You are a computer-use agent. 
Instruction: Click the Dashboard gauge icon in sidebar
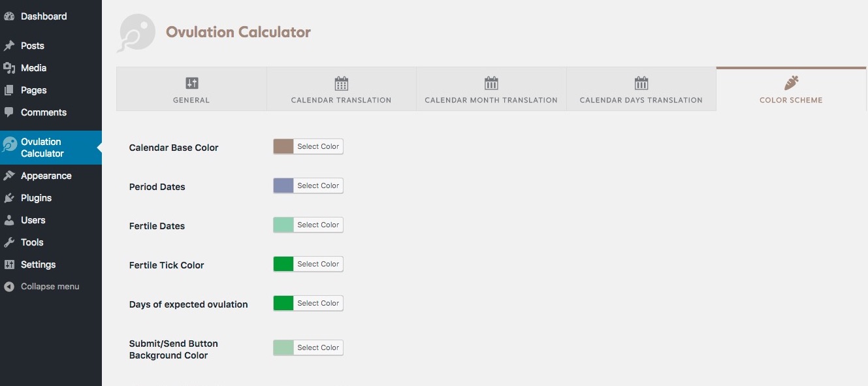[9, 16]
